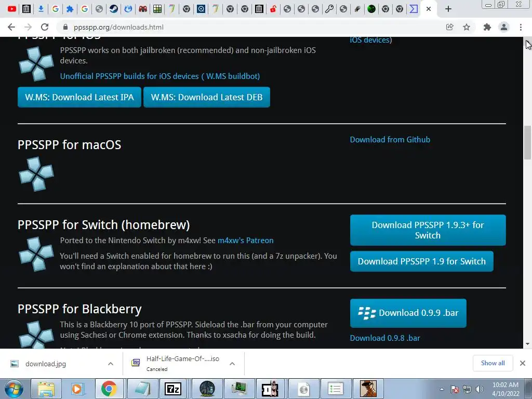Open the network status tray icon
Image resolution: width=532 pixels, height=399 pixels.
[x=467, y=389]
